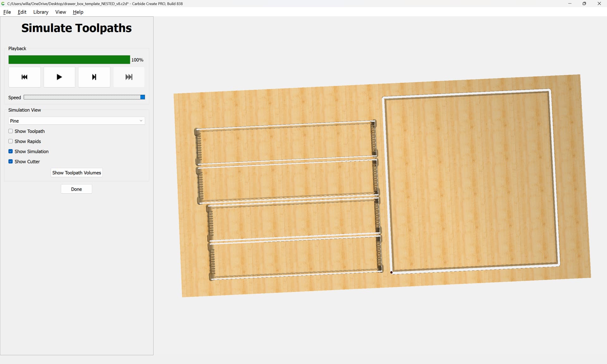Open the File menu
The width and height of the screenshot is (607, 364).
click(x=7, y=12)
